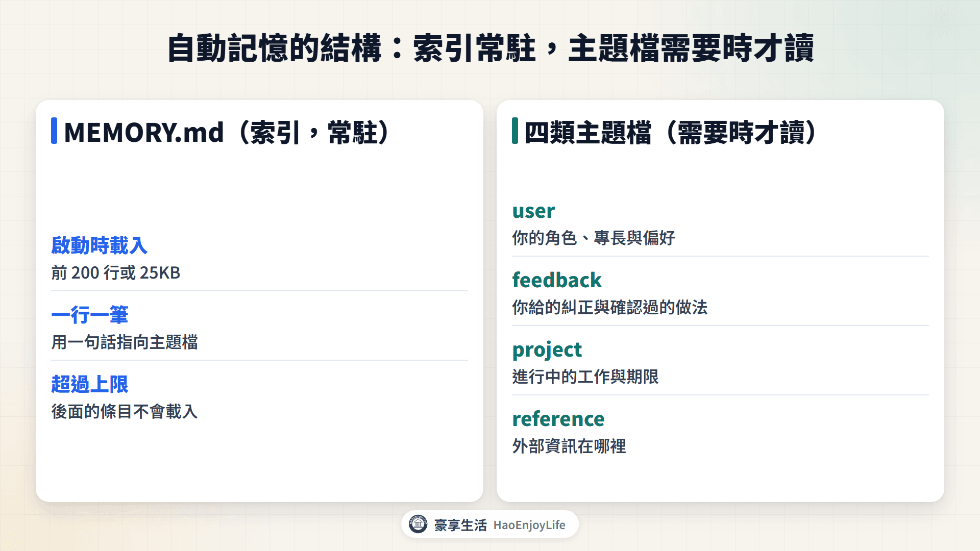This screenshot has width=980, height=551.
Task: Click the HaoEnjoyLife round logo icon
Action: pyautogui.click(x=418, y=524)
